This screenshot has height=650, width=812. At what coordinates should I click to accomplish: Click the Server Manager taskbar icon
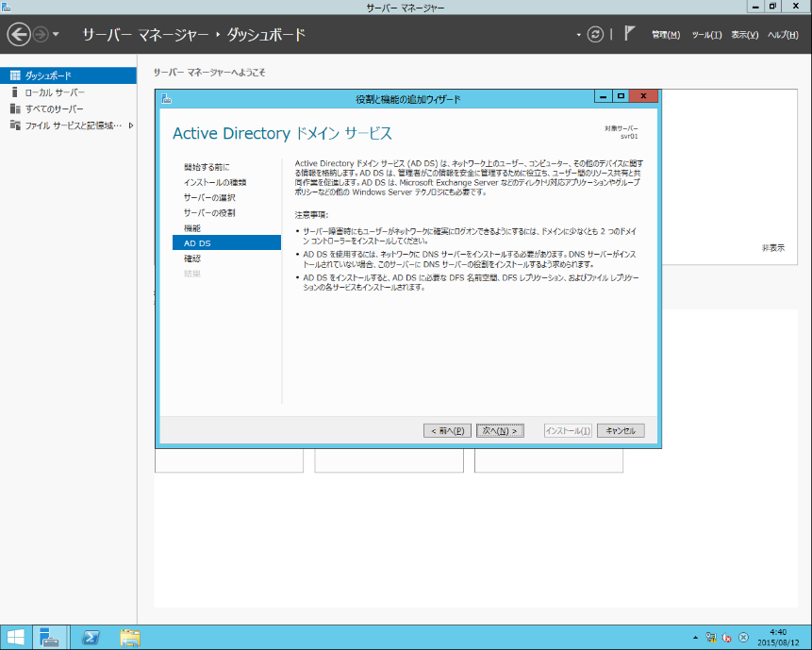[50, 638]
